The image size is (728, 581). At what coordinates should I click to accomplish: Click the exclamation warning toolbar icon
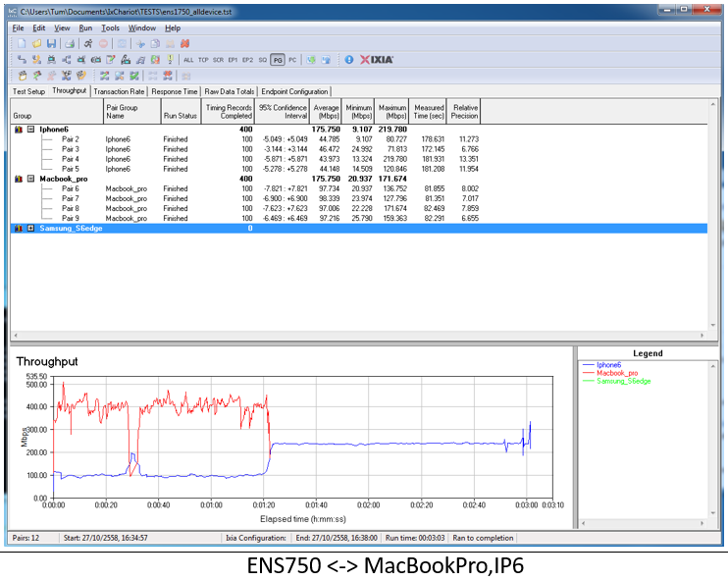170,60
